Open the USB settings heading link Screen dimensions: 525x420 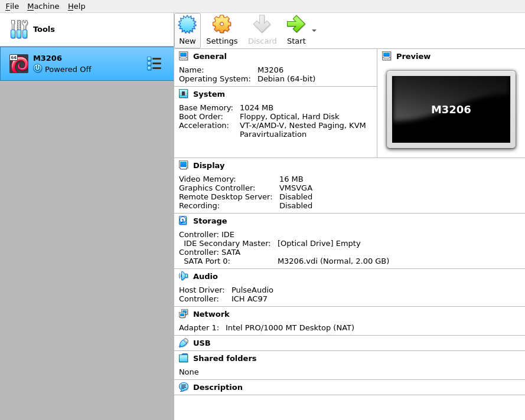201,343
